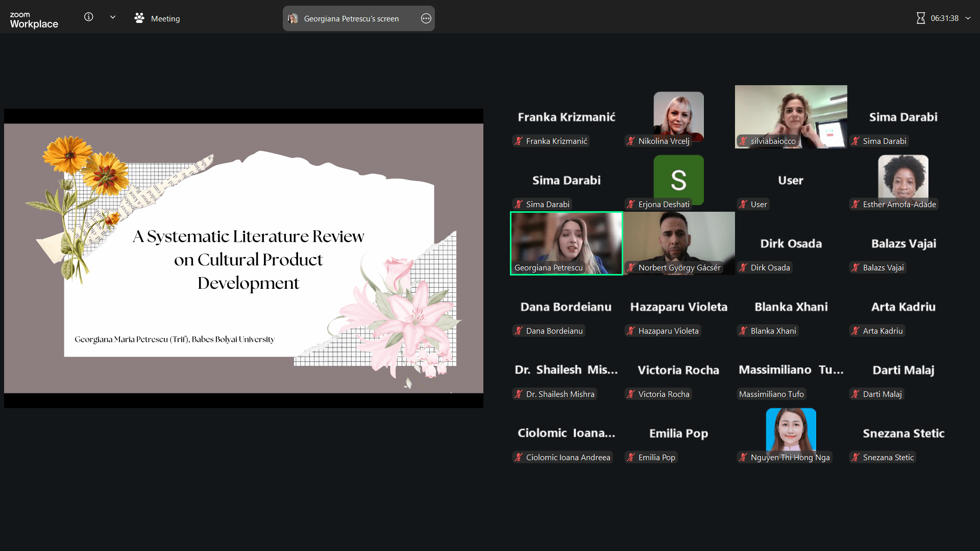Click the shared presentation slide
Image resolution: width=980 pixels, height=551 pixels.
243,258
